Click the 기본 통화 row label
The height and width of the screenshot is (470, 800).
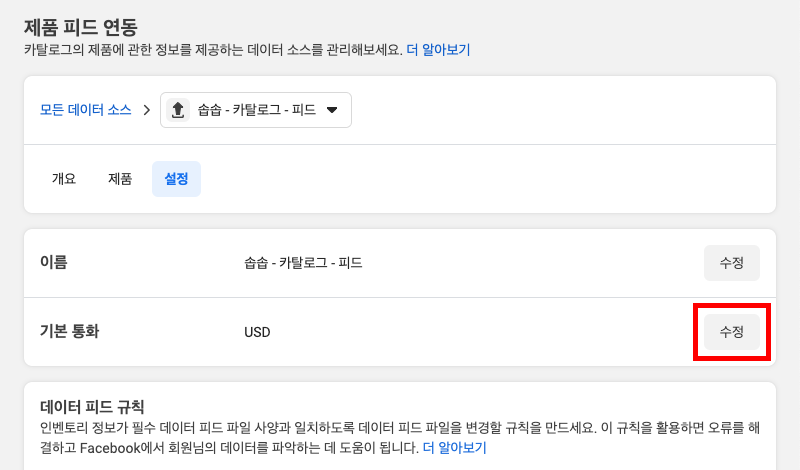click(x=70, y=331)
